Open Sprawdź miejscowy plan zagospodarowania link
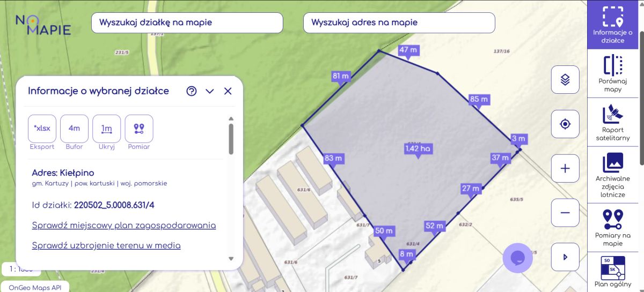Screen dimensions: 644x292 click(124, 225)
